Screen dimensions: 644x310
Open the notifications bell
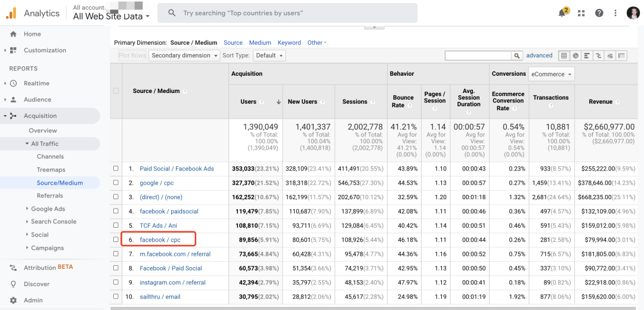[562, 13]
